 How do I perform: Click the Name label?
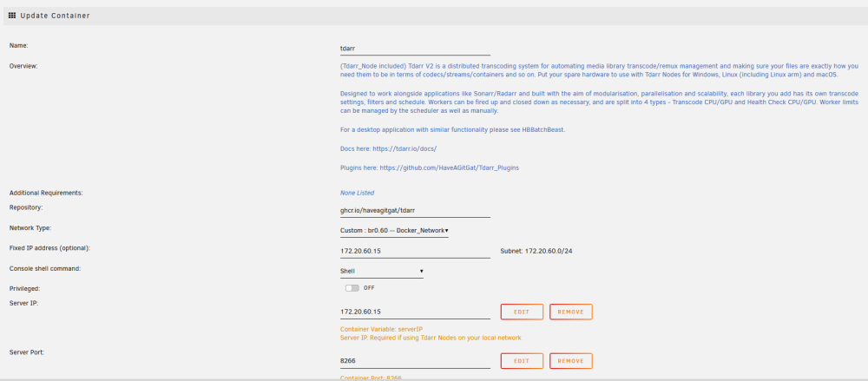click(x=19, y=45)
